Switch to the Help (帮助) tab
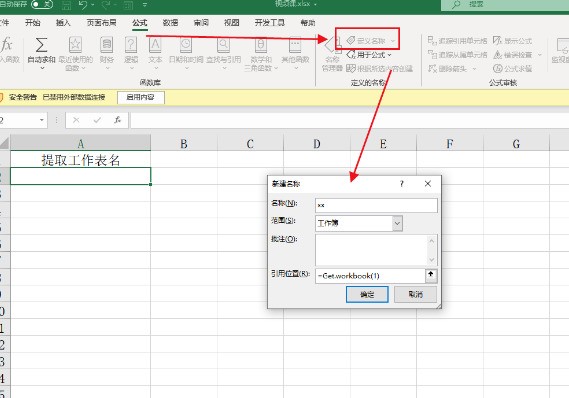The height and width of the screenshot is (398, 569). coord(308,23)
